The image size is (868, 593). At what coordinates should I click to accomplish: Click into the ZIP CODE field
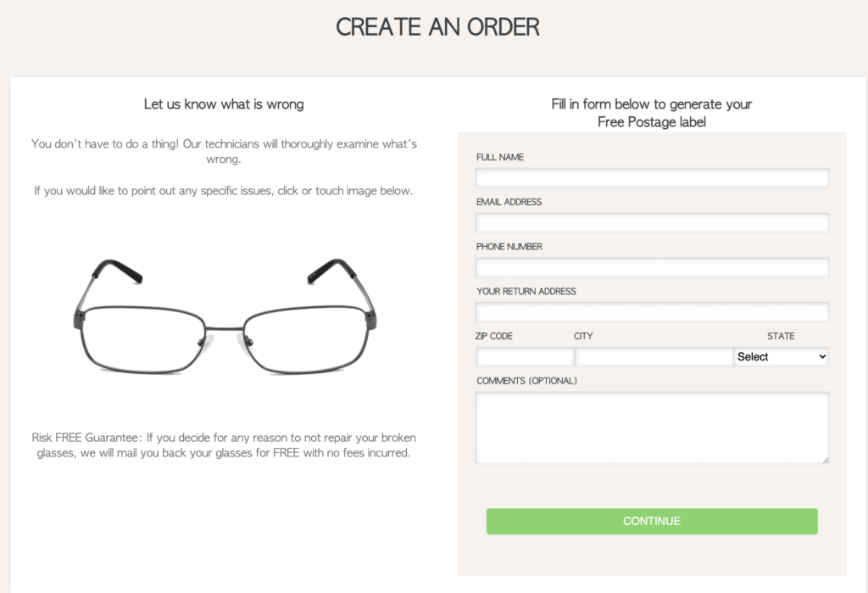point(524,356)
